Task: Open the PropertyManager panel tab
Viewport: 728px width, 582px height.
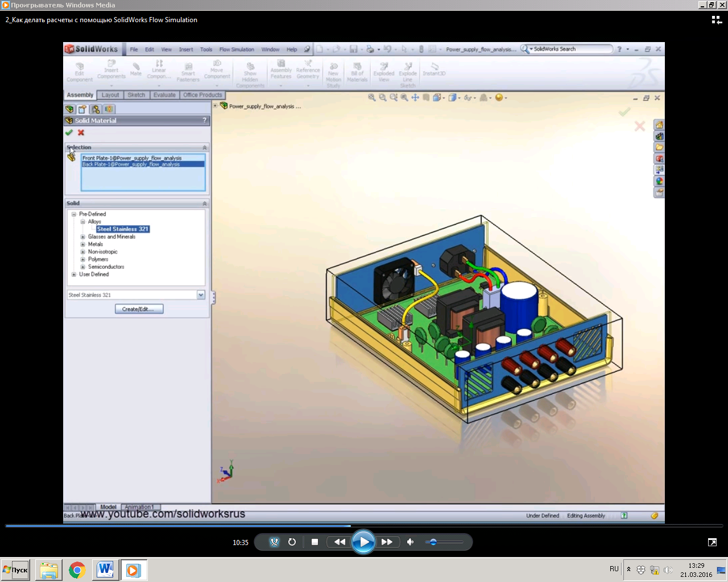Action: (82, 109)
